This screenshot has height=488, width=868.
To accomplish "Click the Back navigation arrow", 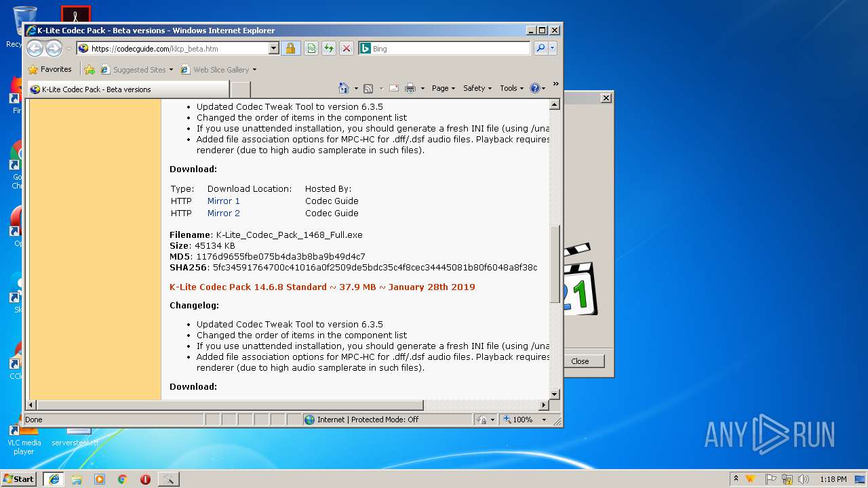I will pos(35,48).
